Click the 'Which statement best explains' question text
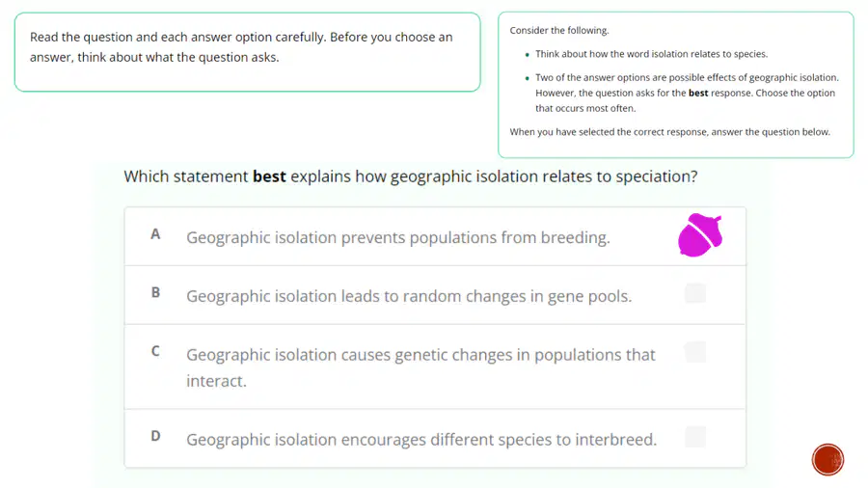Screen dimensions: 868x488 (x=410, y=176)
